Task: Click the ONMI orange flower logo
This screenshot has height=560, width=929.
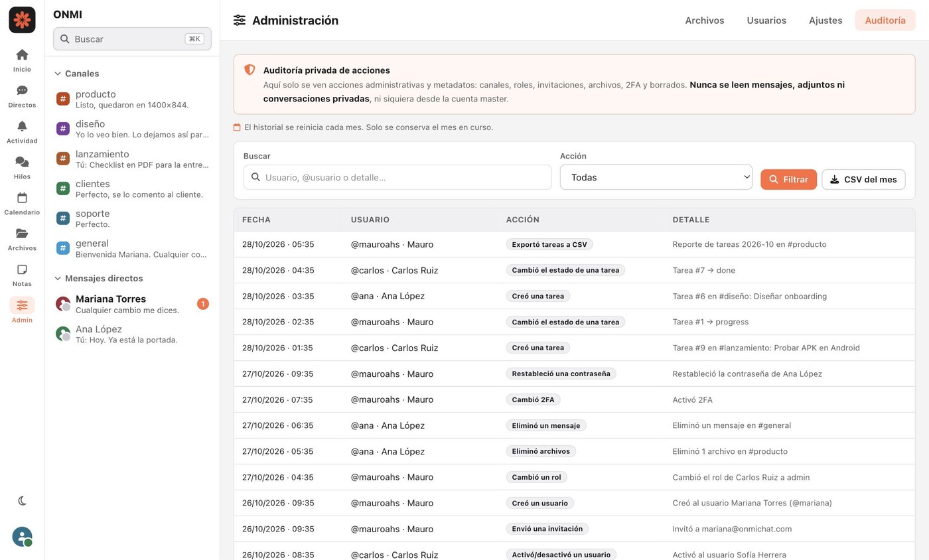Action: (22, 20)
